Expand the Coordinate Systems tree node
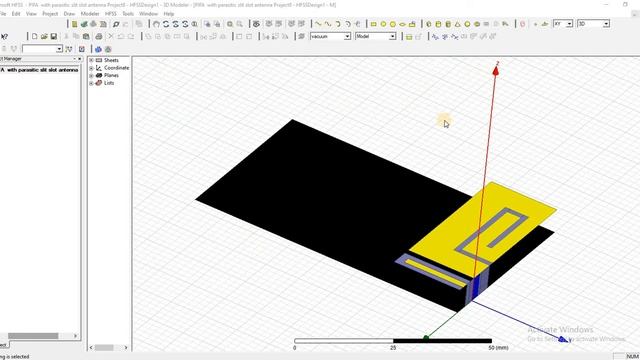The width and height of the screenshot is (640, 360). pos(91,68)
